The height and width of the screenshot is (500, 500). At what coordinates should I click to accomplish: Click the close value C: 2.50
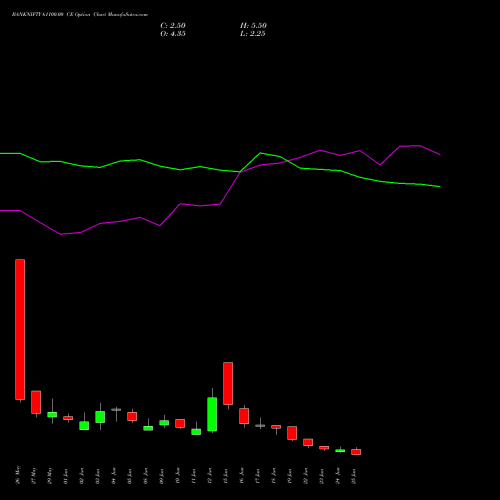(x=173, y=26)
